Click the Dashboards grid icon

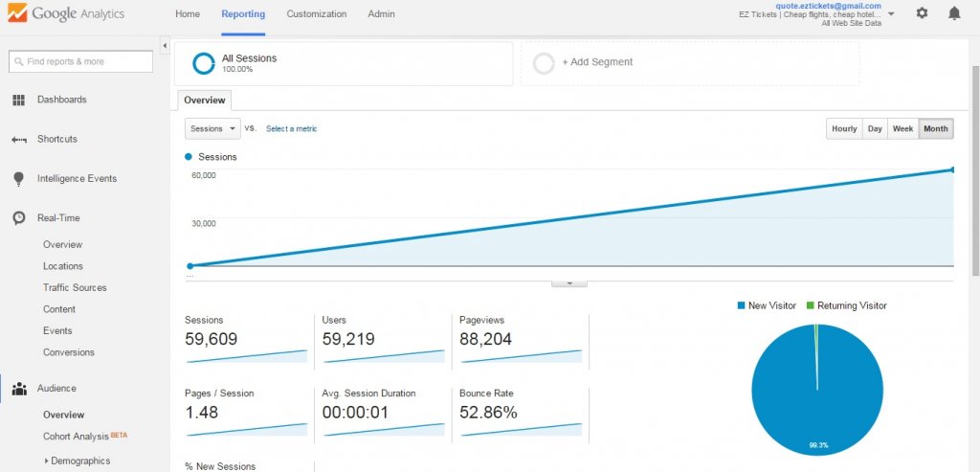18,100
